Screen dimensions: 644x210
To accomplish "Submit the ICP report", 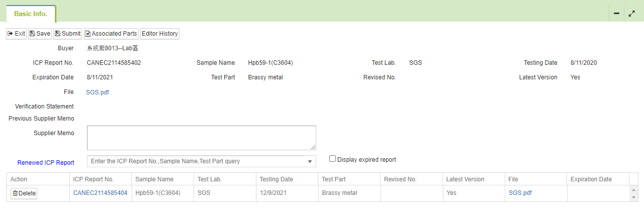I will click(68, 34).
